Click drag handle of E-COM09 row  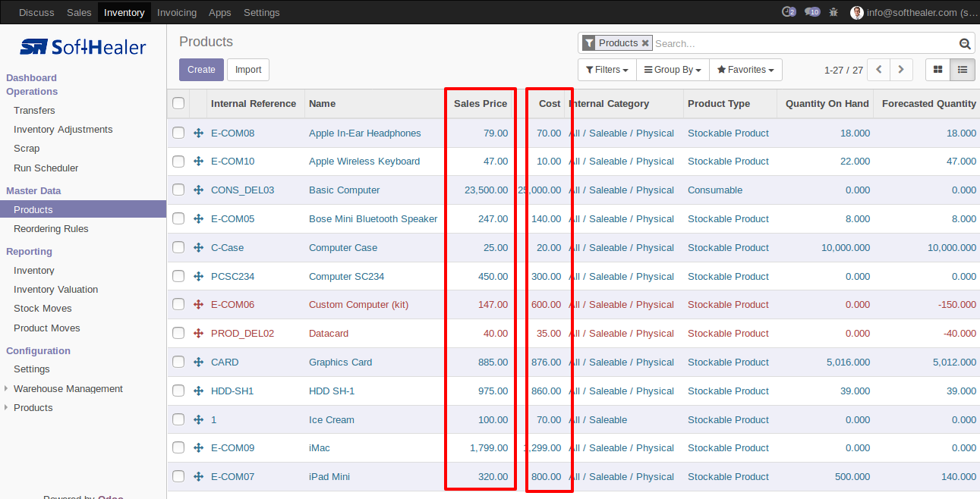point(198,448)
